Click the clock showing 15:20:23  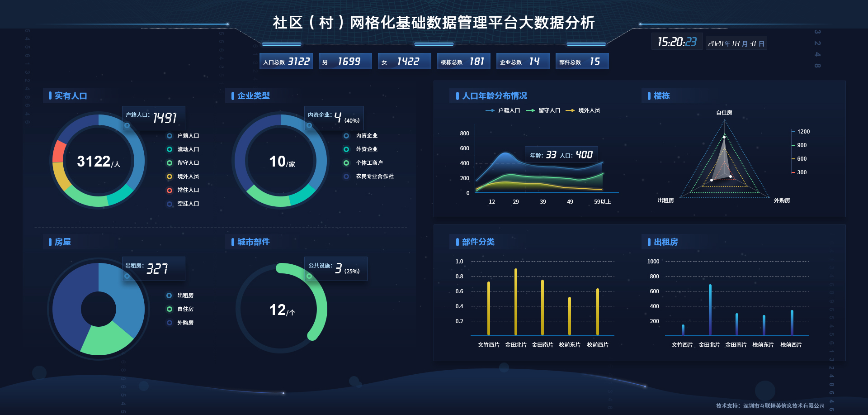[677, 42]
